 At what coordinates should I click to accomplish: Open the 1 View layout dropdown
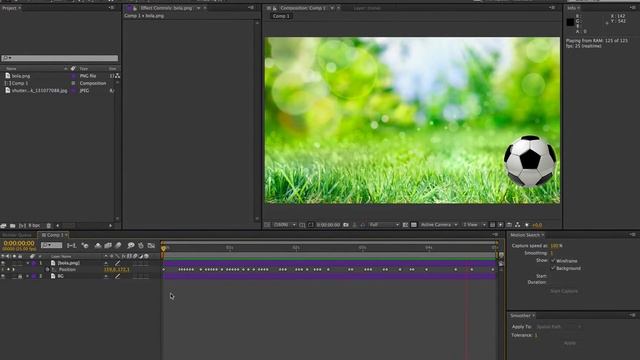tap(474, 225)
